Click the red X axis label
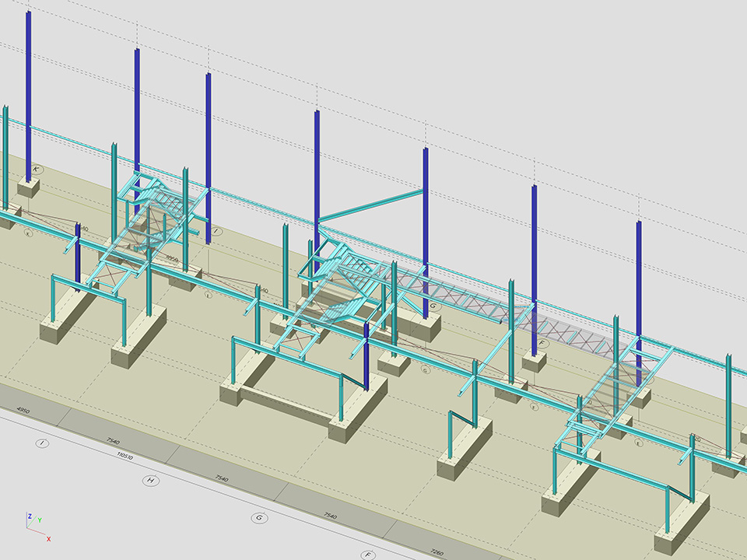This screenshot has width=747, height=560. tap(48, 538)
